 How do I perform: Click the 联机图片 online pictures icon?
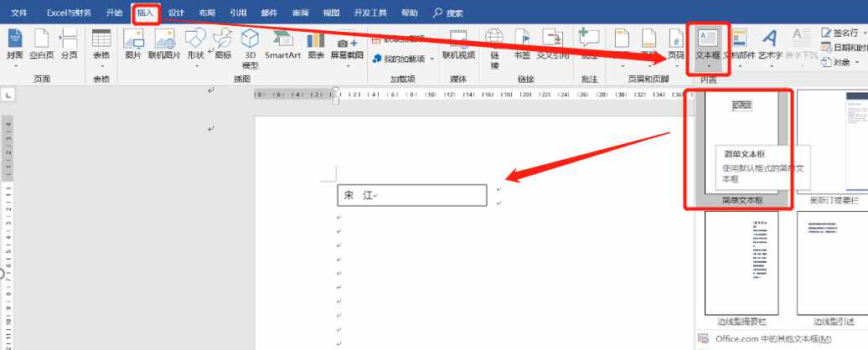[x=164, y=39]
